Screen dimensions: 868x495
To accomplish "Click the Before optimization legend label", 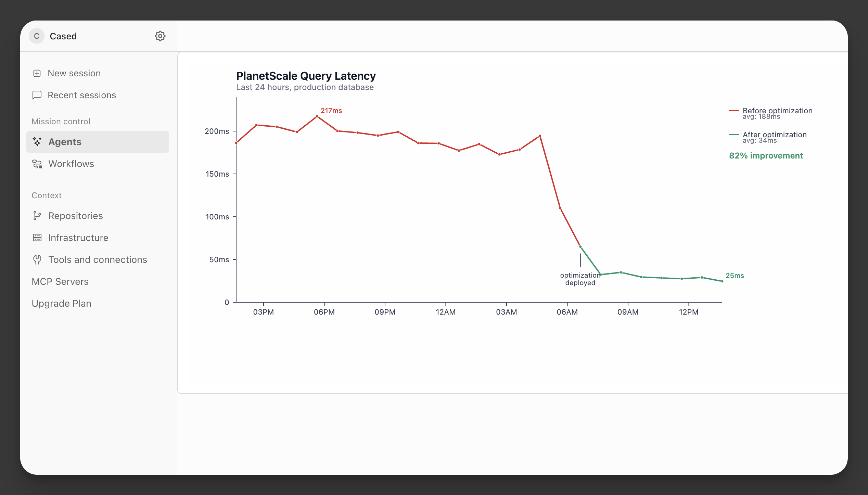I will tap(777, 111).
